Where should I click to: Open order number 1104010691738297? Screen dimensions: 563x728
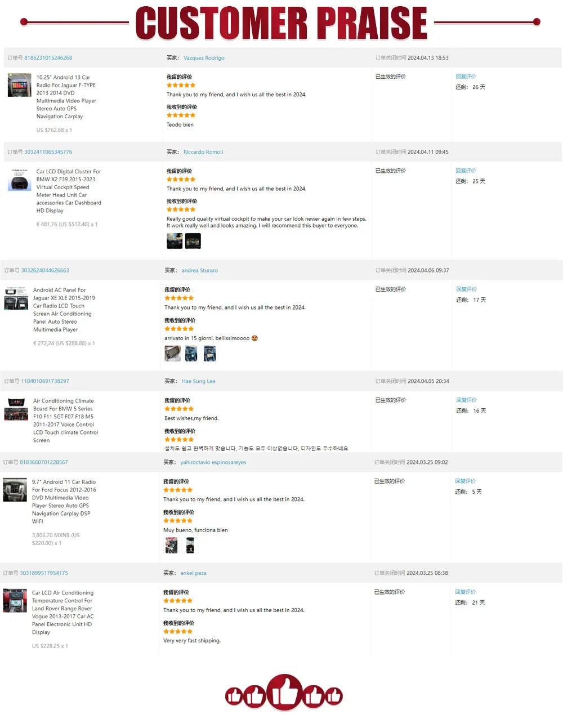point(45,382)
